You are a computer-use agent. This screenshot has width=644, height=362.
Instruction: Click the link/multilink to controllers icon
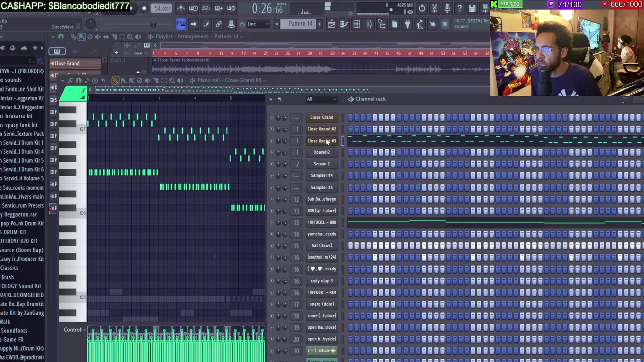pos(218,24)
